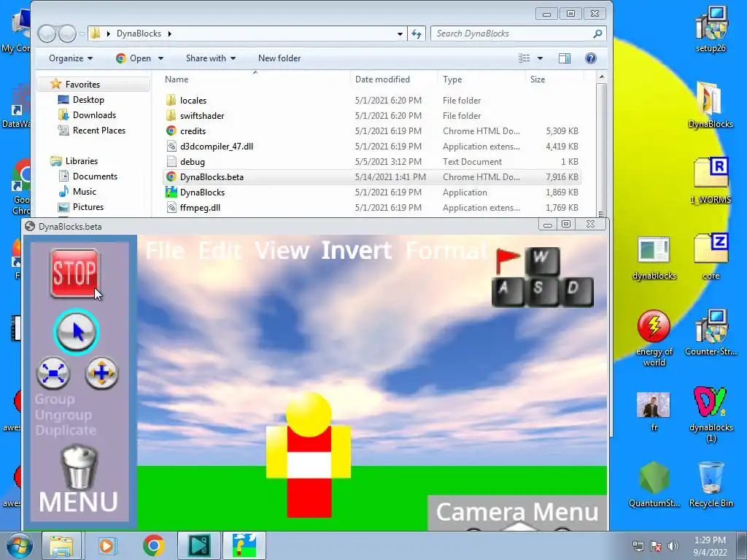The image size is (747, 560).
Task: Sort by Date modified column header
Action: click(x=382, y=79)
